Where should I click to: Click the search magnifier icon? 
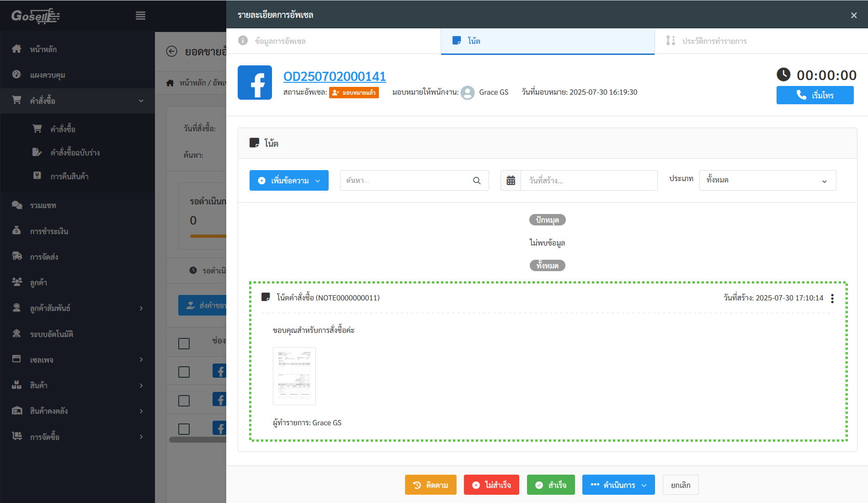point(477,181)
